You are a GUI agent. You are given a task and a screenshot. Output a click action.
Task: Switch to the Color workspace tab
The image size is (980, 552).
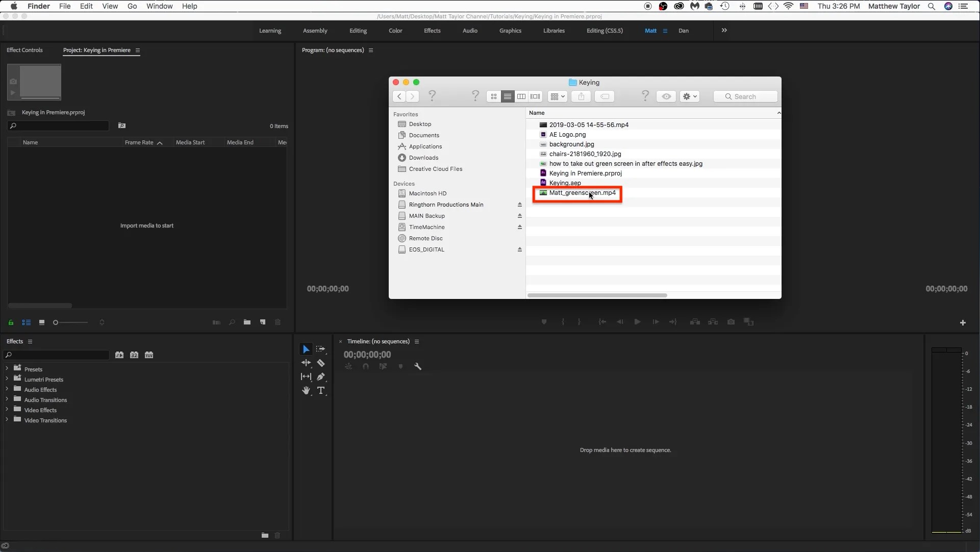point(395,30)
